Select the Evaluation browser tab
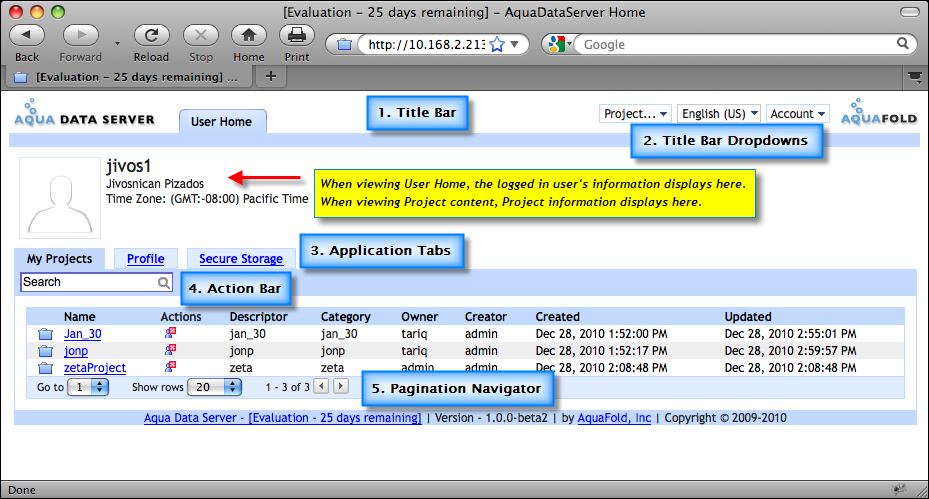 [x=127, y=77]
